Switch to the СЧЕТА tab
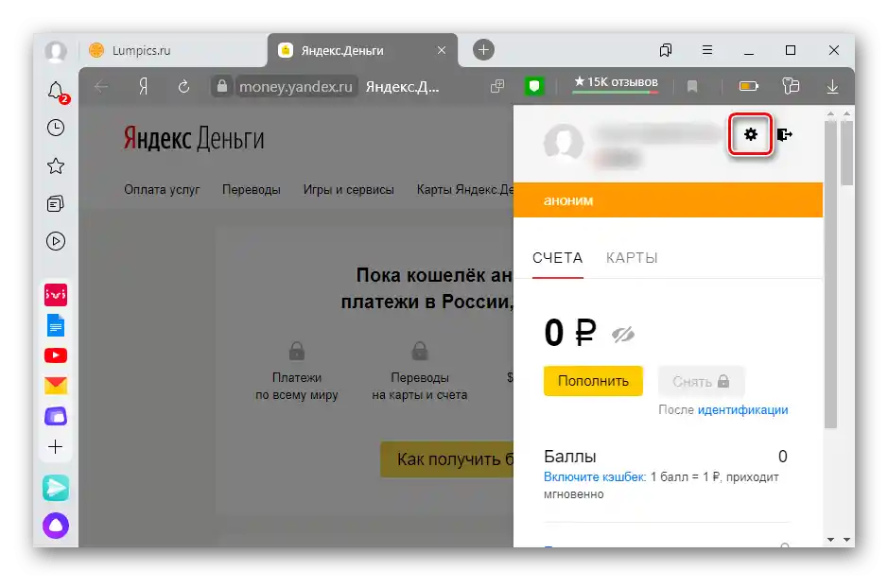Viewport: 888px width, 588px height. pyautogui.click(x=557, y=258)
